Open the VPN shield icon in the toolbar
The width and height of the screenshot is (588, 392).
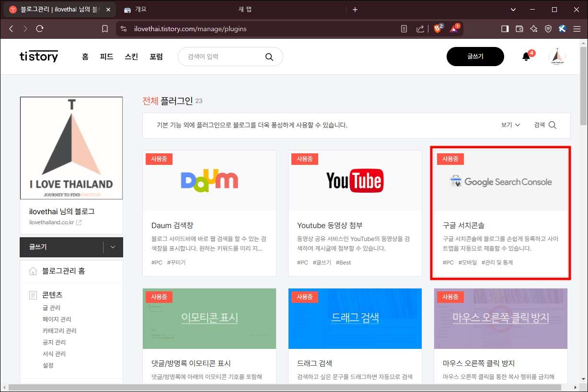point(548,29)
